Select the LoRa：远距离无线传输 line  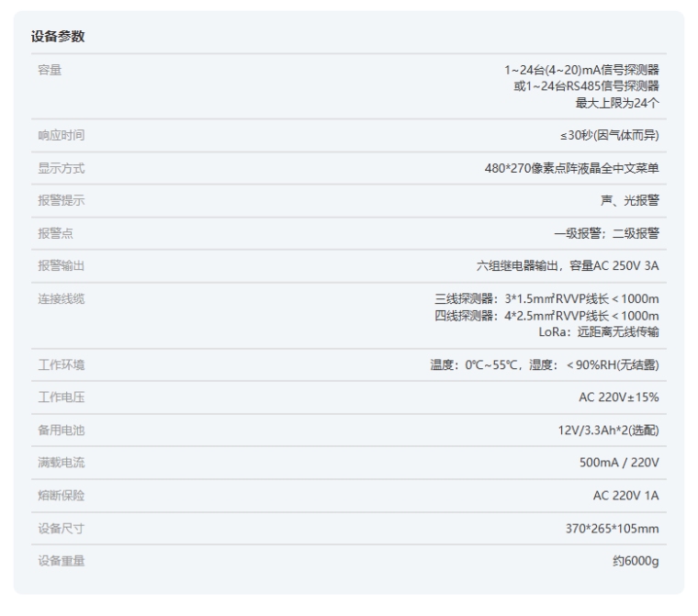click(x=599, y=331)
